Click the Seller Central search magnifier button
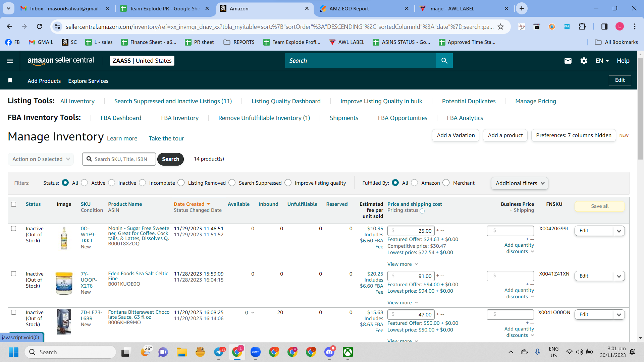Viewport: 644px width, 362px height. point(444,61)
